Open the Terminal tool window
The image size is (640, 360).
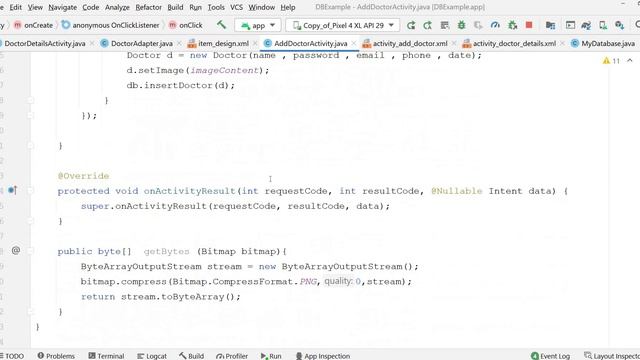point(106,356)
